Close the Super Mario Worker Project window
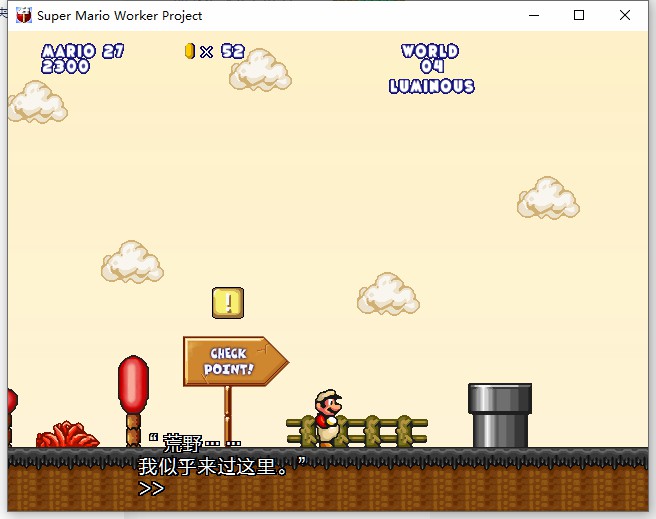 (x=625, y=15)
